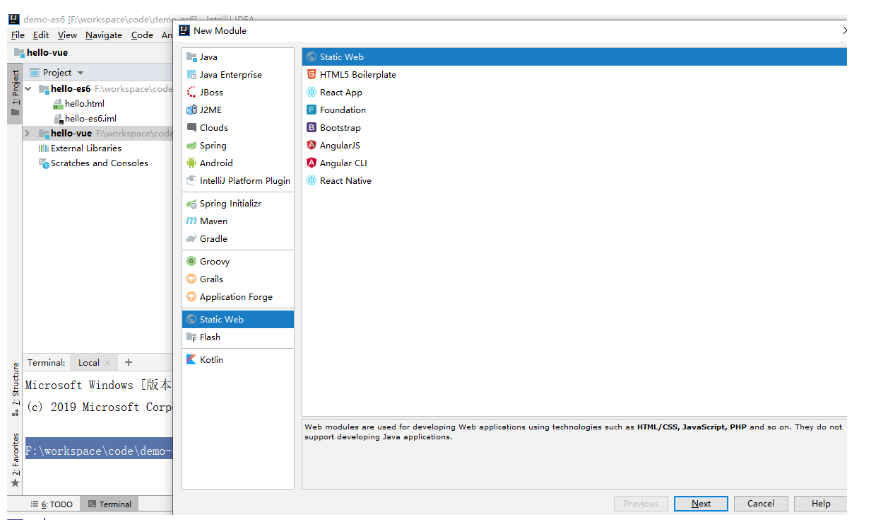Choose the Grails module icon

191,279
